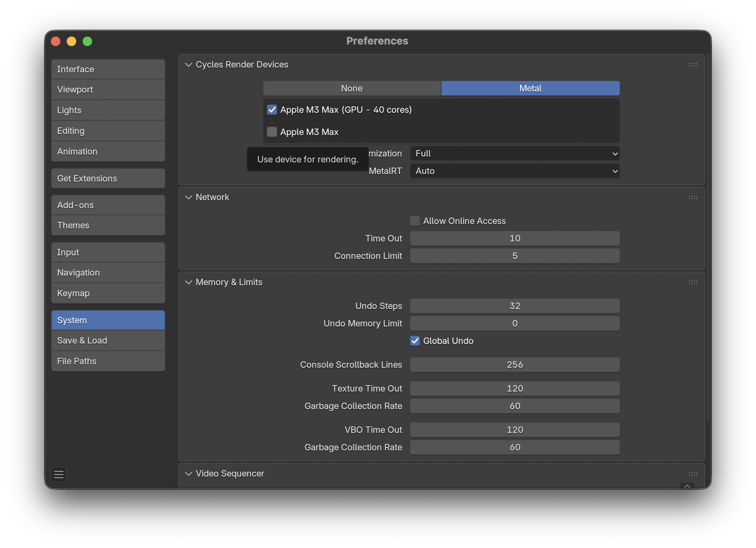Viewport: 756px width, 548px height.
Task: Click the Memory & Limits drag grip
Action: click(x=693, y=282)
